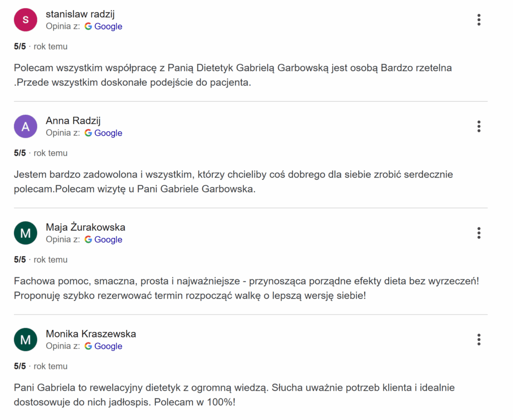This screenshot has width=513, height=420.
Task: Click the 5/5 rating on Monika Kraszewska's review
Action: pyautogui.click(x=20, y=366)
